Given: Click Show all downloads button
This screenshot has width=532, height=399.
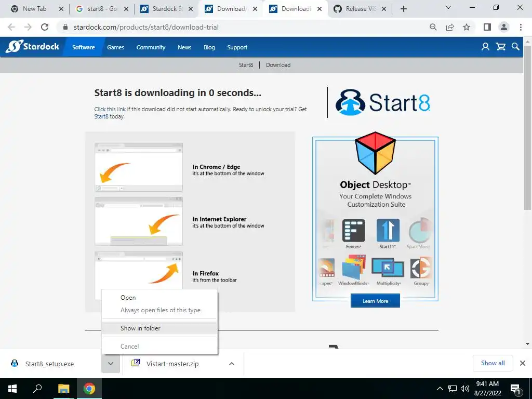Looking at the screenshot, I should point(493,363).
